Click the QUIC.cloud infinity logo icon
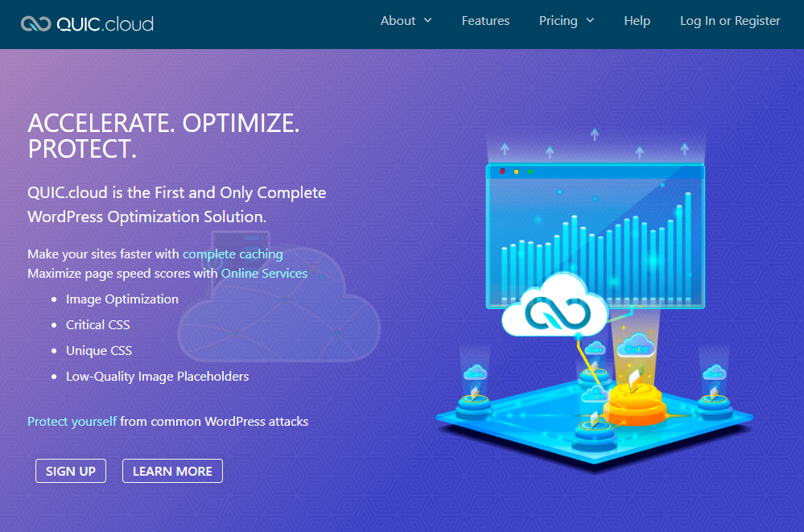Viewport: 804px width, 532px height. [x=36, y=23]
